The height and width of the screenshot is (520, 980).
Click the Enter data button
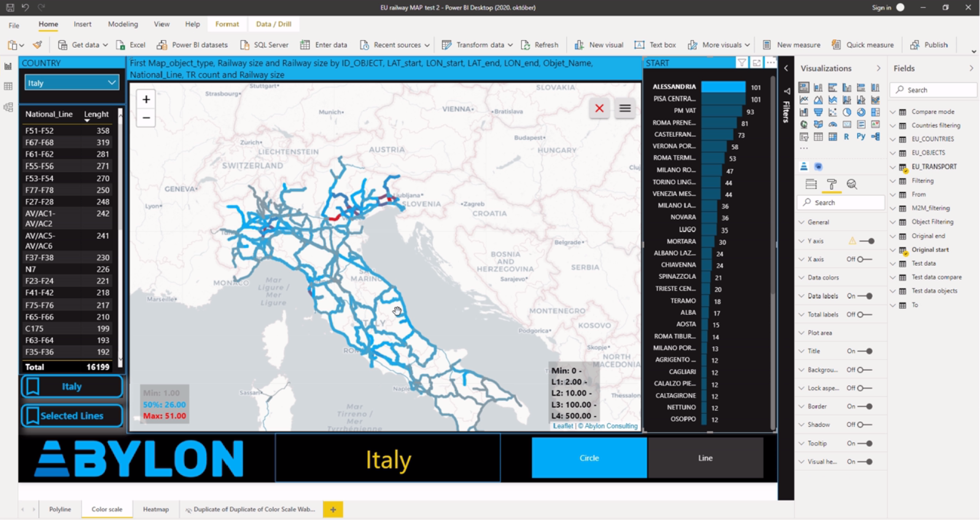[324, 45]
